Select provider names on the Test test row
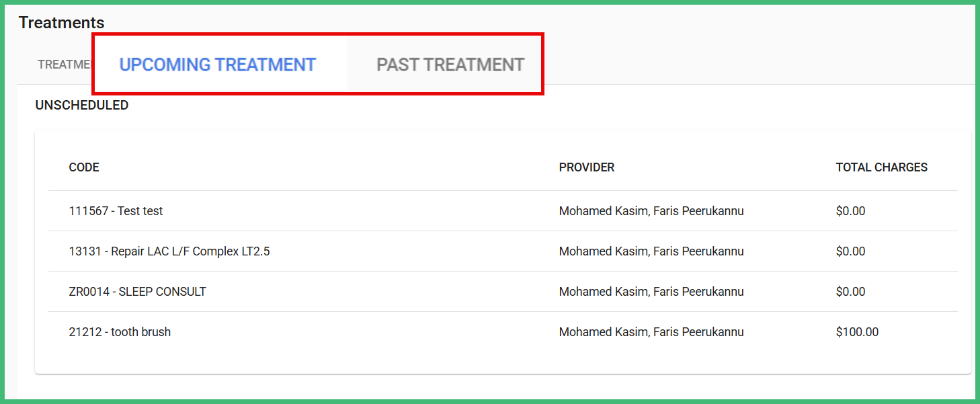Screen dimensions: 980x404 pos(651,210)
